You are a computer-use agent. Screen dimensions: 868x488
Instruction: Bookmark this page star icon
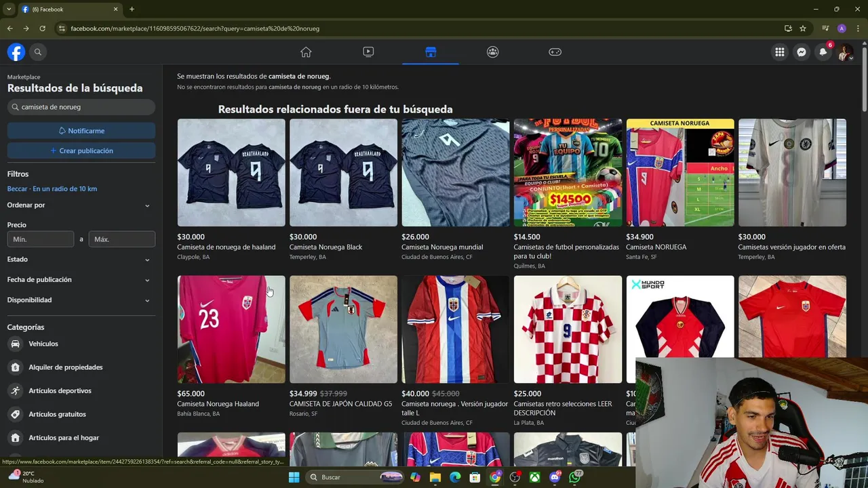coord(803,28)
